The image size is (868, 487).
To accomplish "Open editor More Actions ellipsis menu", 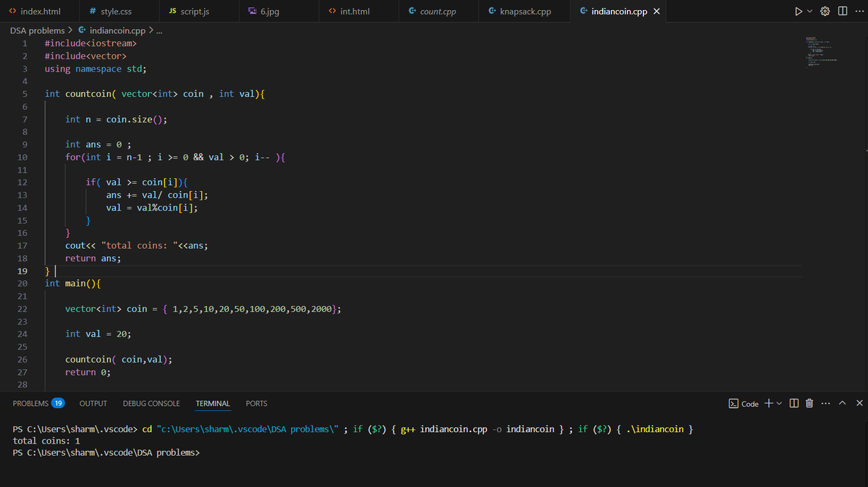I will coord(858,12).
